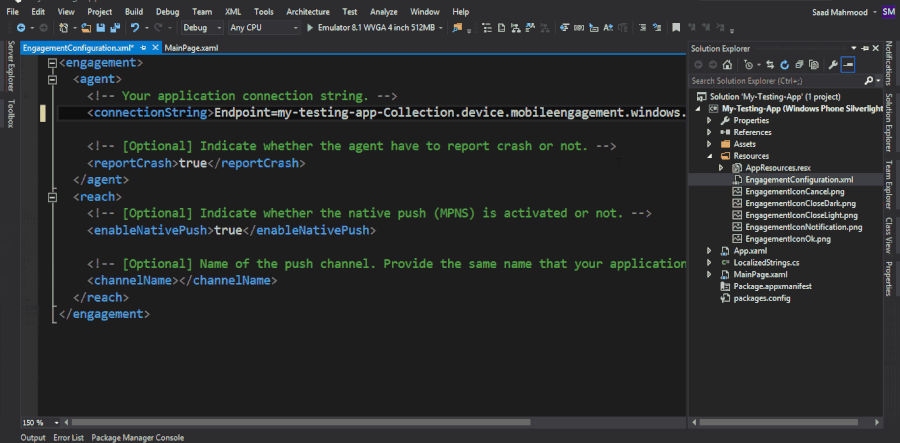Open the Analyze menu

tap(383, 11)
